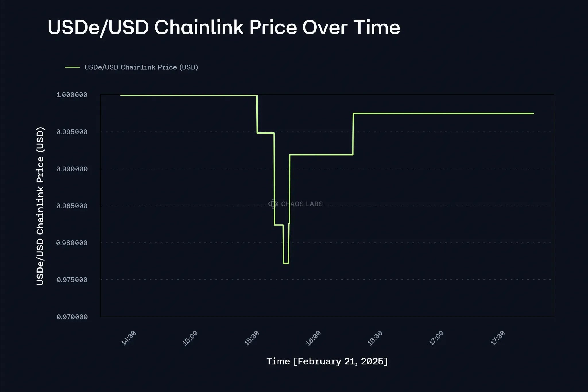Screen dimensions: 588x392
Task: Click the USDe/USD Chainlink Price legend label
Action: (141, 67)
